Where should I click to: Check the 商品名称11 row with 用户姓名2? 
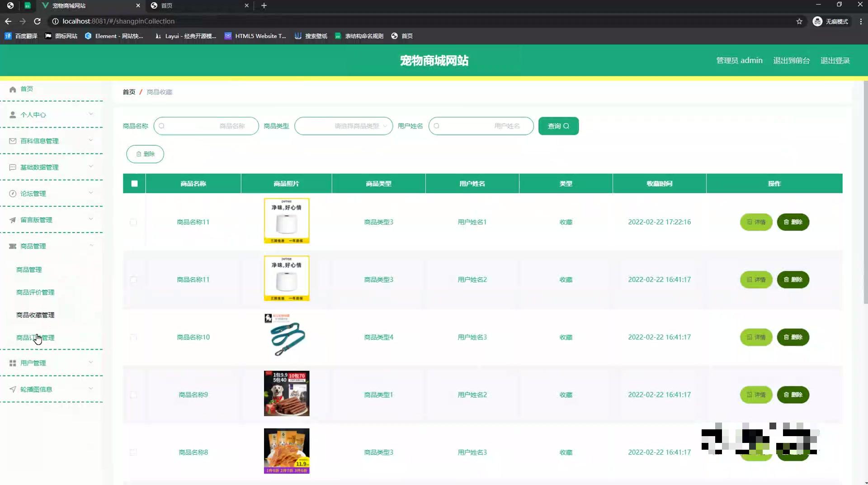coord(133,280)
